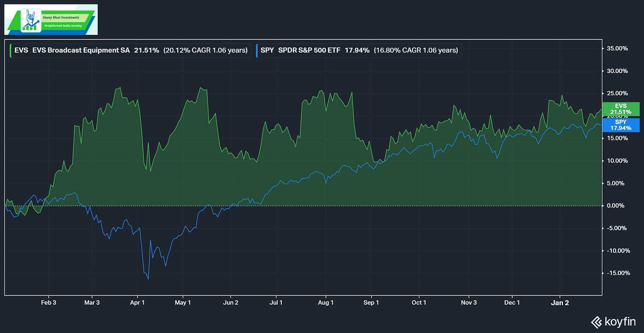
Task: Click the Nov 3 date label
Action: (x=468, y=303)
